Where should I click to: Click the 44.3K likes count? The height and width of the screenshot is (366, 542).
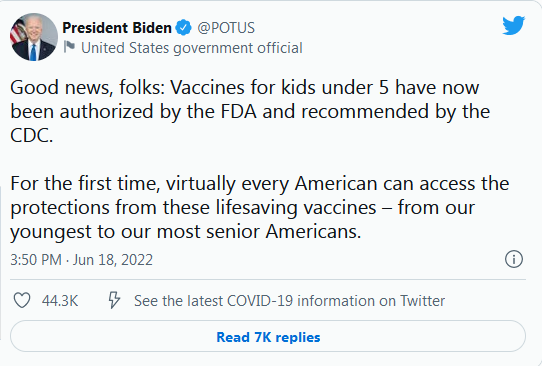60,301
